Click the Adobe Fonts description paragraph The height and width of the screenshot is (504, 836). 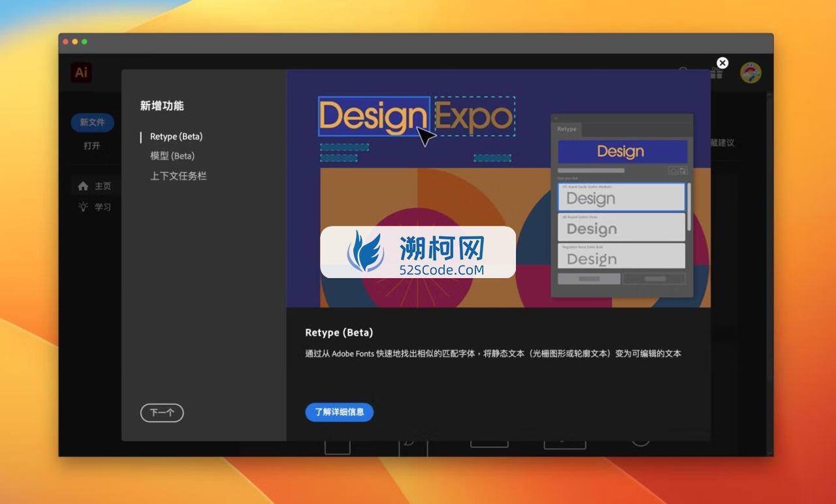coord(493,353)
